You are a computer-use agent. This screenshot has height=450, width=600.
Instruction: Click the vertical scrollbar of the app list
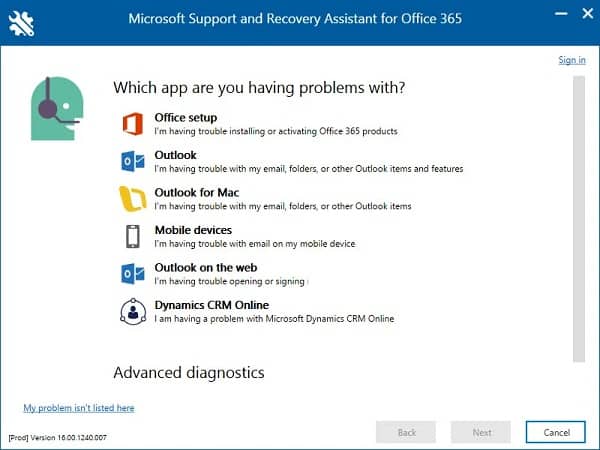579,219
